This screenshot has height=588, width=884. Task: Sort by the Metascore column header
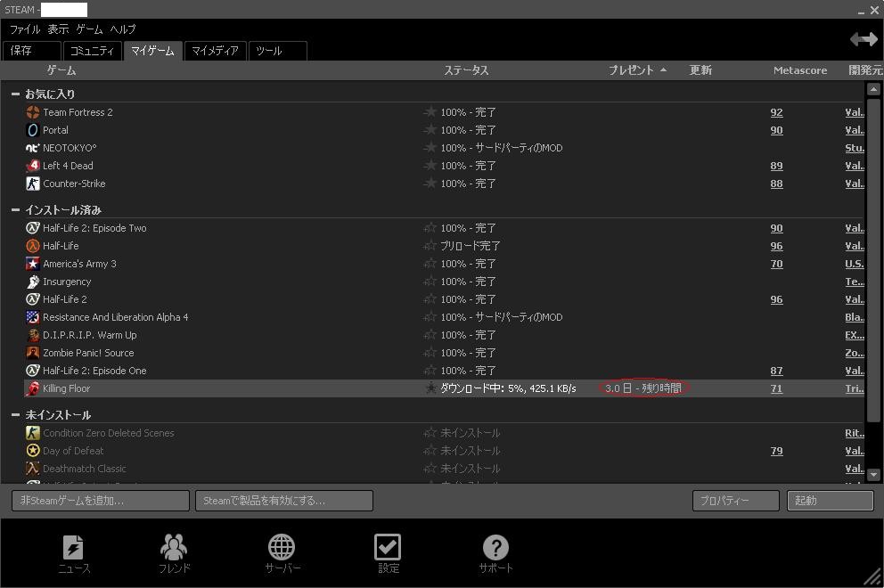[x=800, y=70]
